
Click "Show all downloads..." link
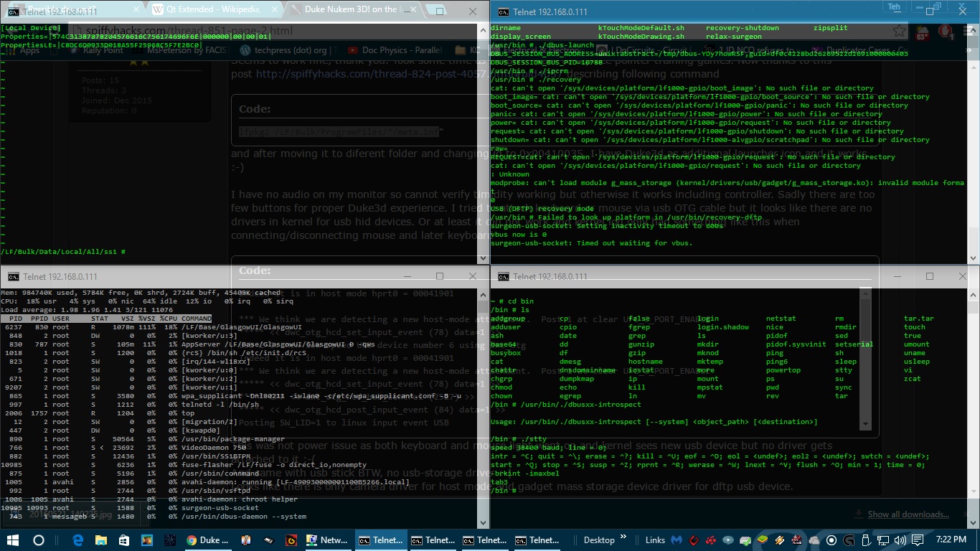click(x=908, y=514)
